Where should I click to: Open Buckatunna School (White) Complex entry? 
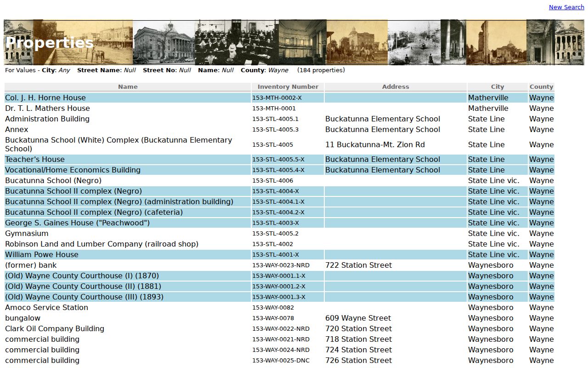tap(119, 144)
